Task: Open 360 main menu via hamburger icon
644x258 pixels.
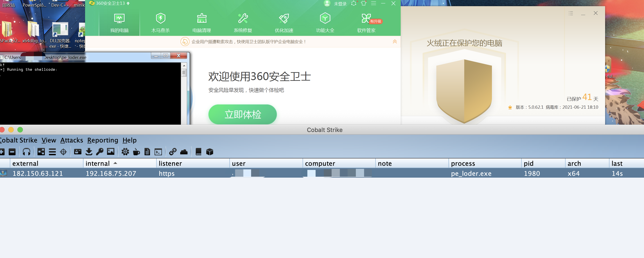Action: pyautogui.click(x=373, y=3)
